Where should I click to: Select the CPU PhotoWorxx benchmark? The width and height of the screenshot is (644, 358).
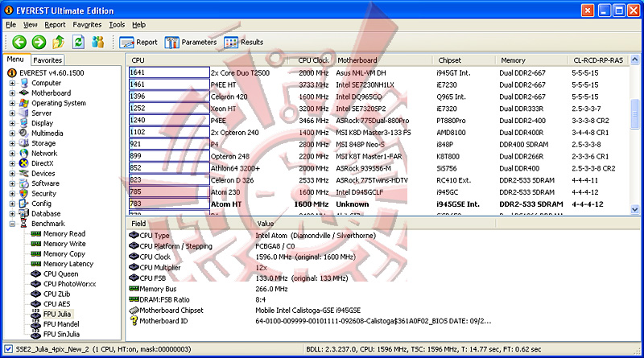point(69,284)
